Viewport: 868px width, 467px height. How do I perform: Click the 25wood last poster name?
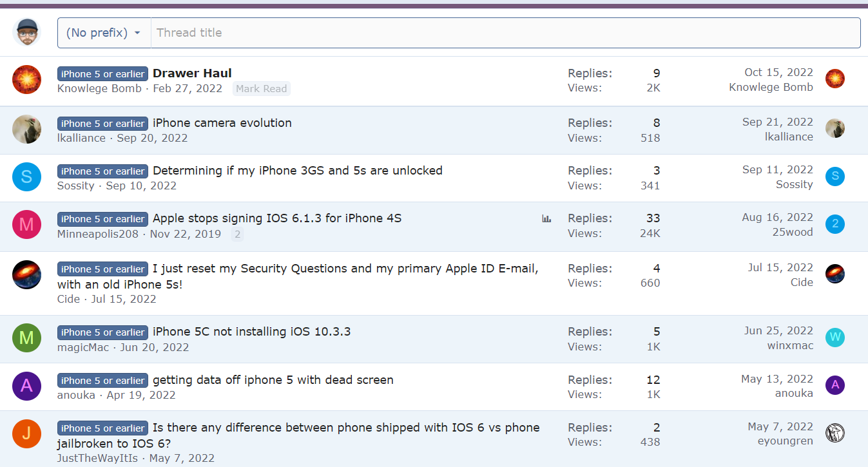(793, 232)
